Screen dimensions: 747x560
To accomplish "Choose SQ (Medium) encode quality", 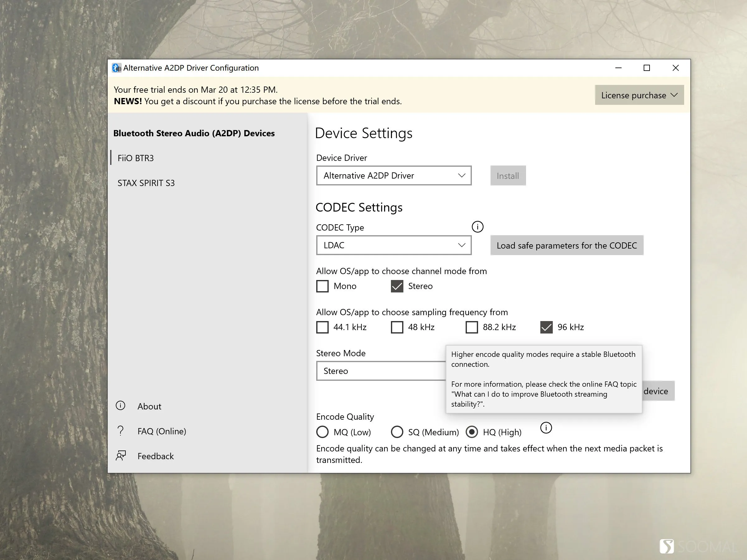I will point(397,432).
